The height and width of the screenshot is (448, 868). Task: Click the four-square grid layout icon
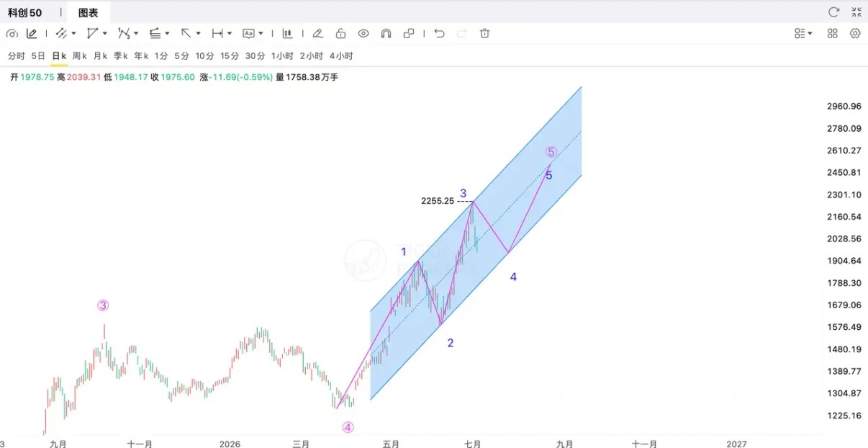tap(833, 33)
